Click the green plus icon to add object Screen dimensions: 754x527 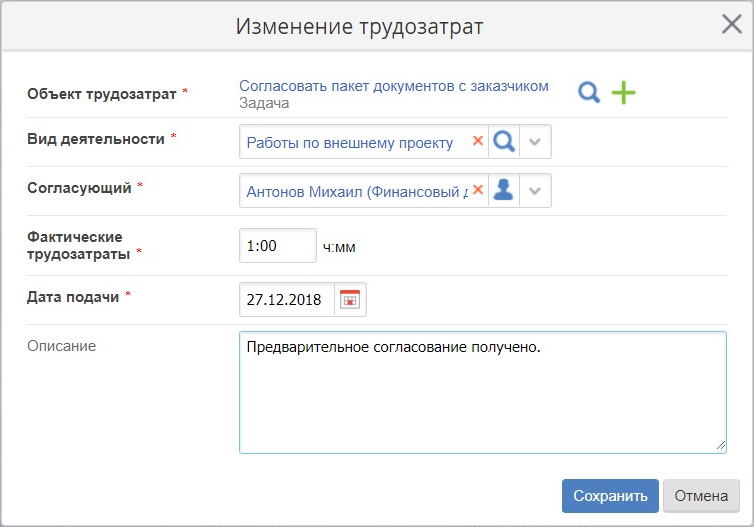(624, 93)
